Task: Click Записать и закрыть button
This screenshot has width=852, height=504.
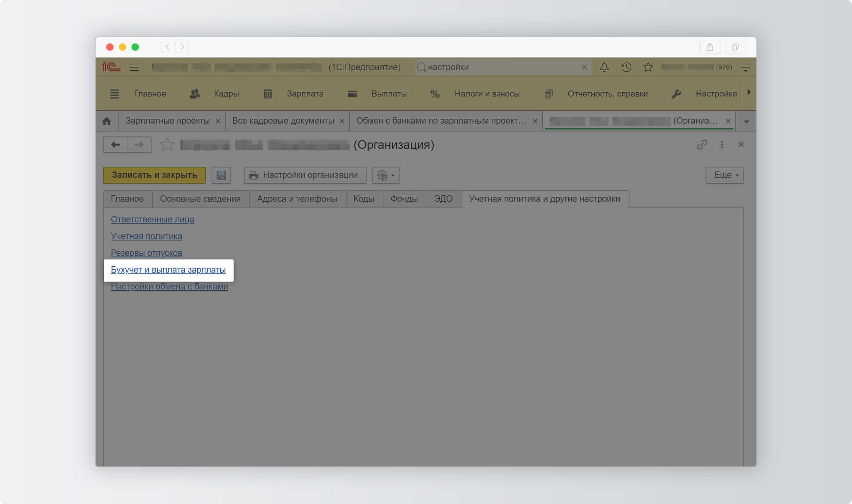Action: [155, 175]
